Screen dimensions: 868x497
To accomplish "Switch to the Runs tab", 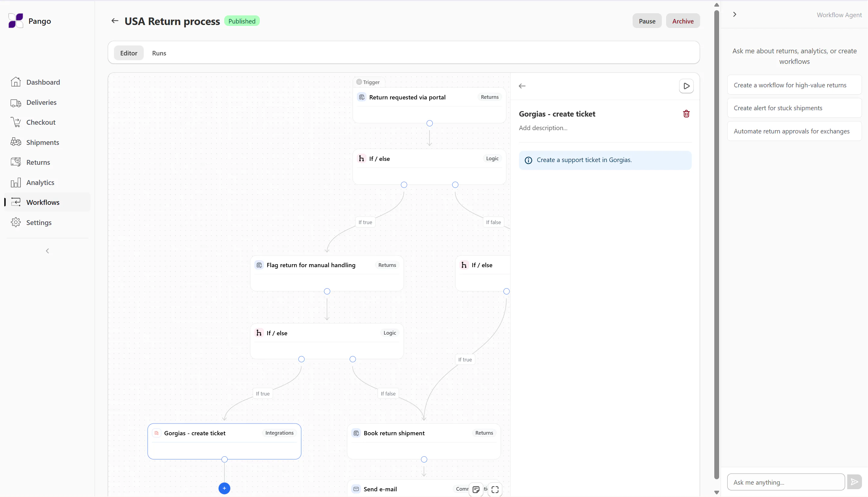I will tap(159, 53).
